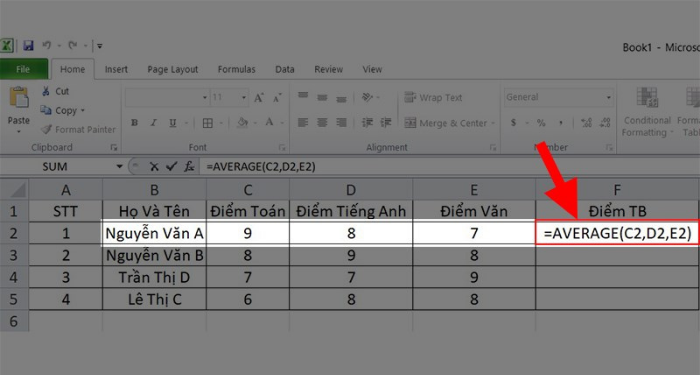Enable Wrap Text
This screenshot has height=375, width=700.
coord(433,97)
